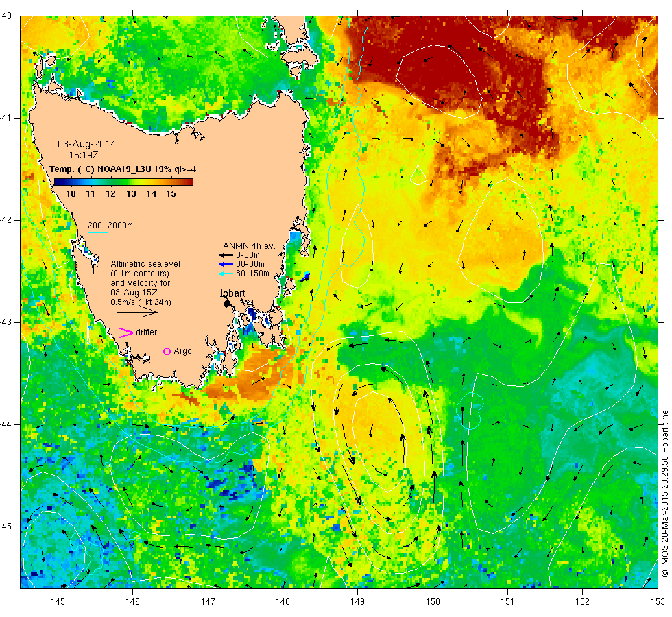The image size is (672, 617).
Task: Click the "(0.1m contours)" text
Action: click(140, 274)
